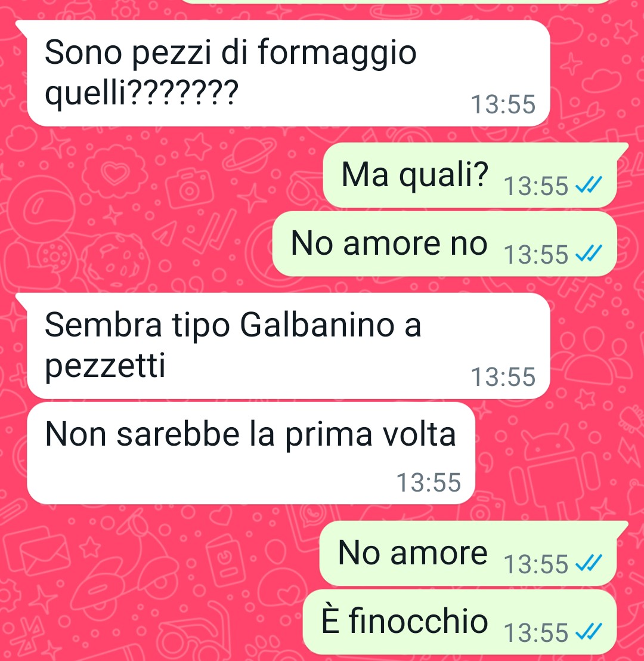The height and width of the screenshot is (661, 644).
Task: Tap the timestamp on 'Ma quali?' message
Action: coord(536,186)
